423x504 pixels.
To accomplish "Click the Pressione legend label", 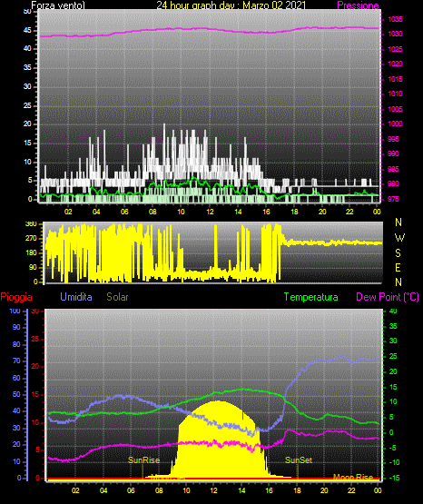I will (358, 5).
